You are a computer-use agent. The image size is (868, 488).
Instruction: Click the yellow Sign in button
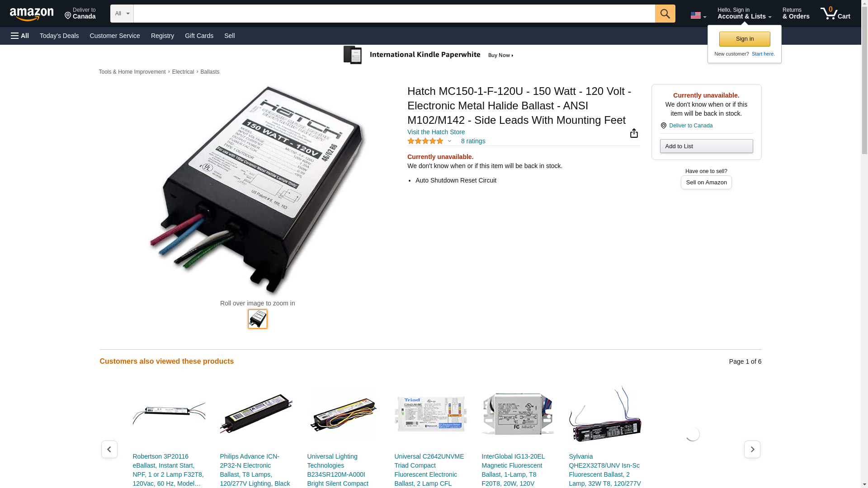point(745,39)
